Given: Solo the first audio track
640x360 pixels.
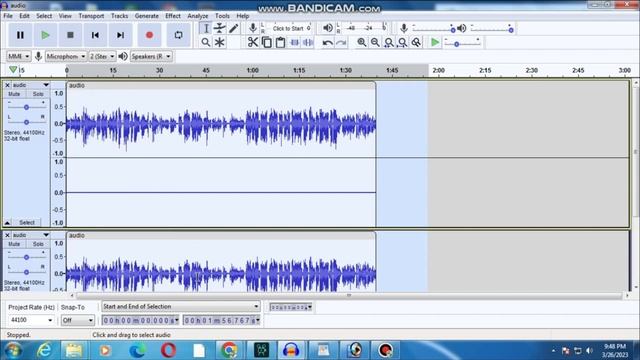Looking at the screenshot, I should [x=38, y=94].
